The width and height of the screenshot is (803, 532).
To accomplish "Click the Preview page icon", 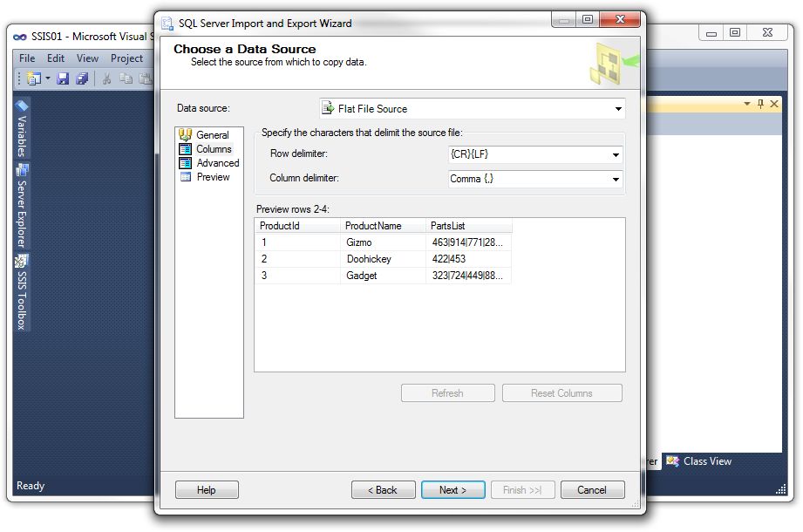I will point(186,177).
